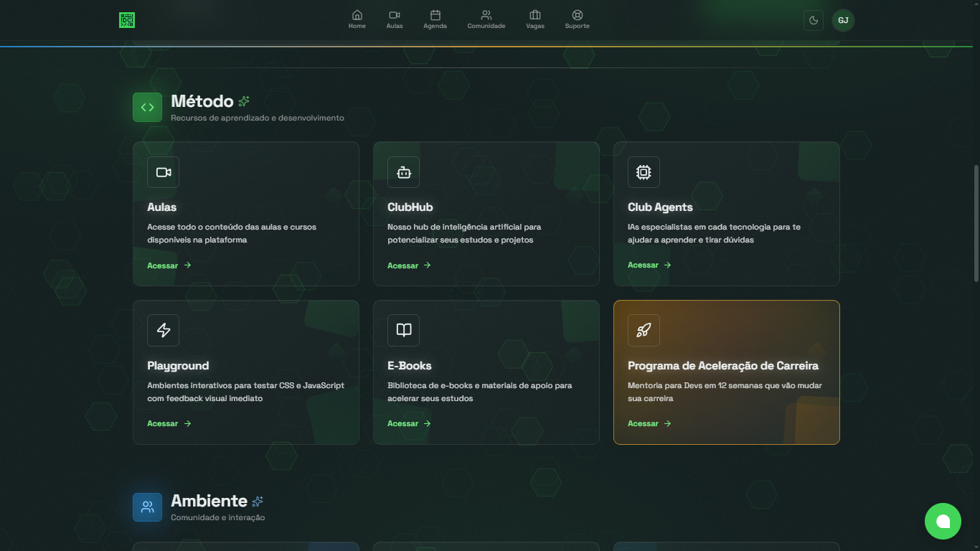The width and height of the screenshot is (980, 551).
Task: Click the chip icon in Club Agents card
Action: coord(644,172)
